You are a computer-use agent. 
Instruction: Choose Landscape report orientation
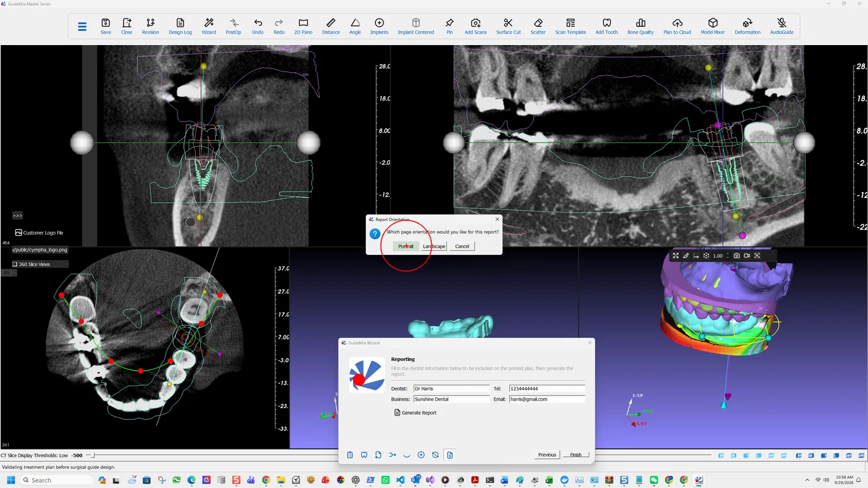click(x=434, y=246)
